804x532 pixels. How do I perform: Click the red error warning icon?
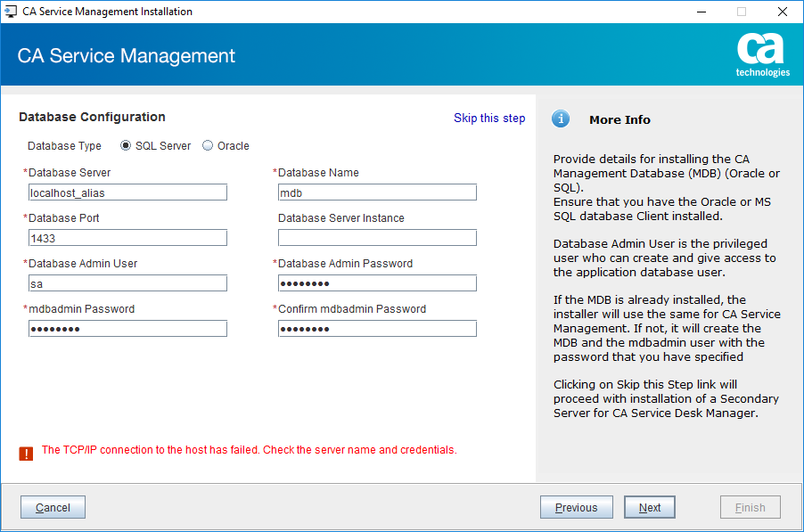[26, 453]
